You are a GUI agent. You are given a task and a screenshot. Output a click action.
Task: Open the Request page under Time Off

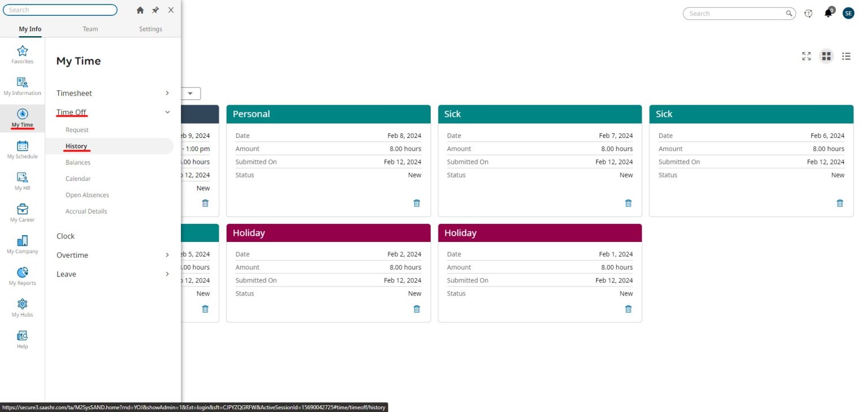click(x=77, y=129)
